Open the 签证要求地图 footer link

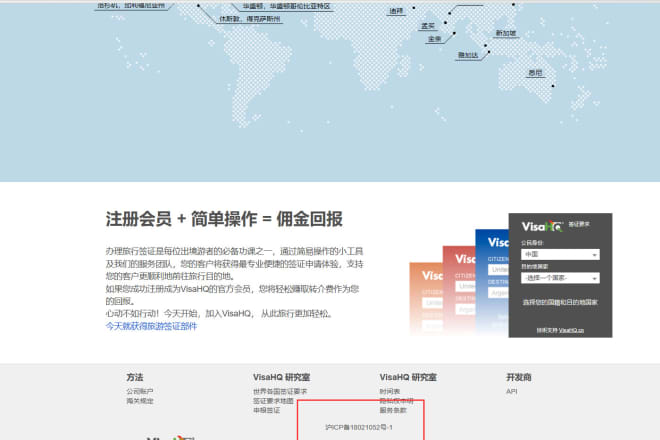[273, 401]
